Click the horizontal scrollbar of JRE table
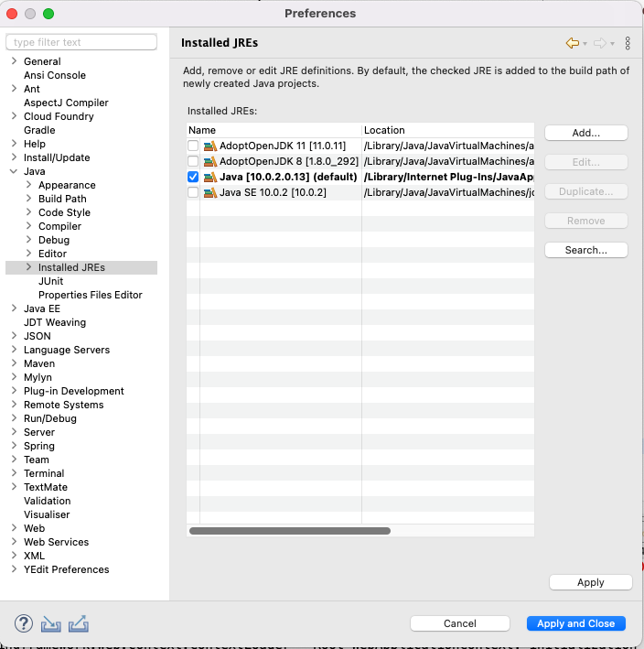The height and width of the screenshot is (649, 644). [290, 531]
